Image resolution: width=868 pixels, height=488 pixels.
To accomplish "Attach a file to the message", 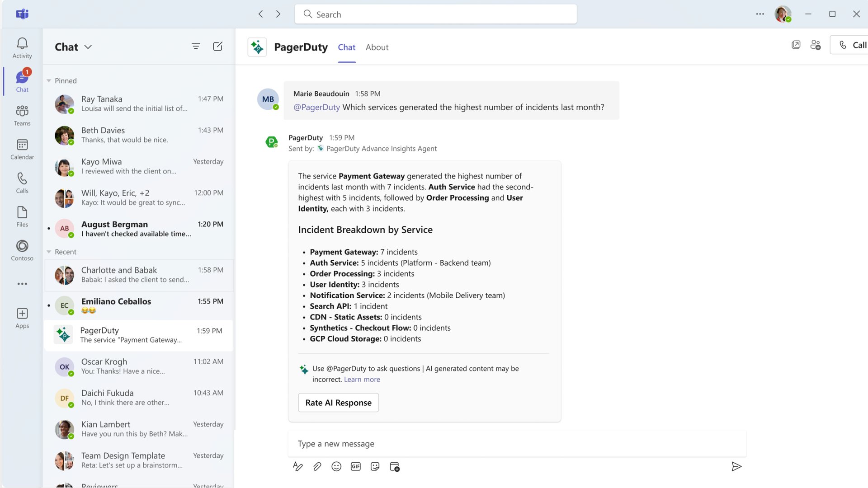I will tap(317, 466).
